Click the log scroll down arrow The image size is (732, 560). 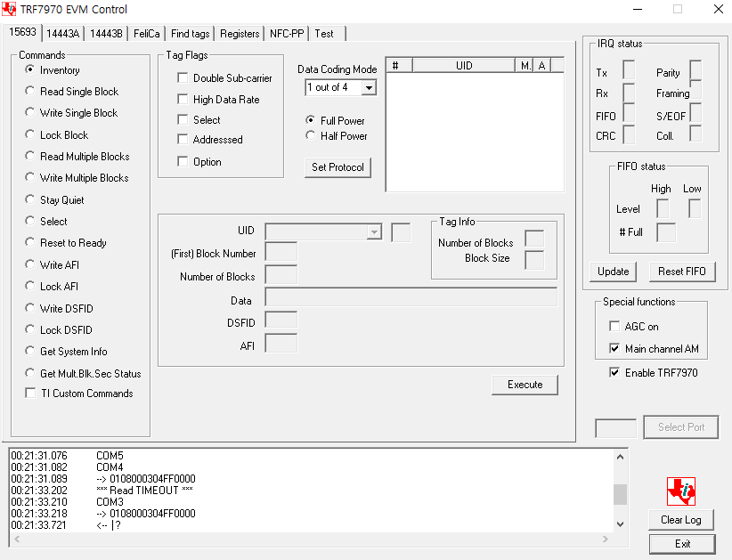(620, 524)
